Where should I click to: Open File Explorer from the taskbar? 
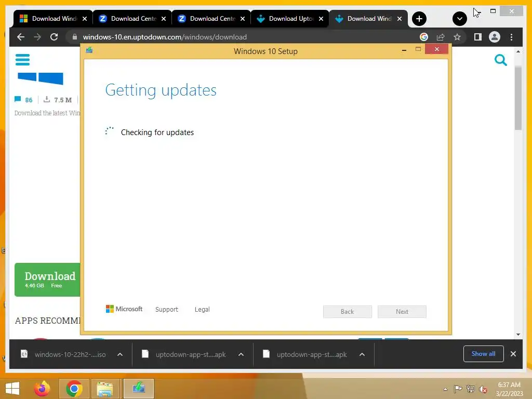tap(105, 389)
